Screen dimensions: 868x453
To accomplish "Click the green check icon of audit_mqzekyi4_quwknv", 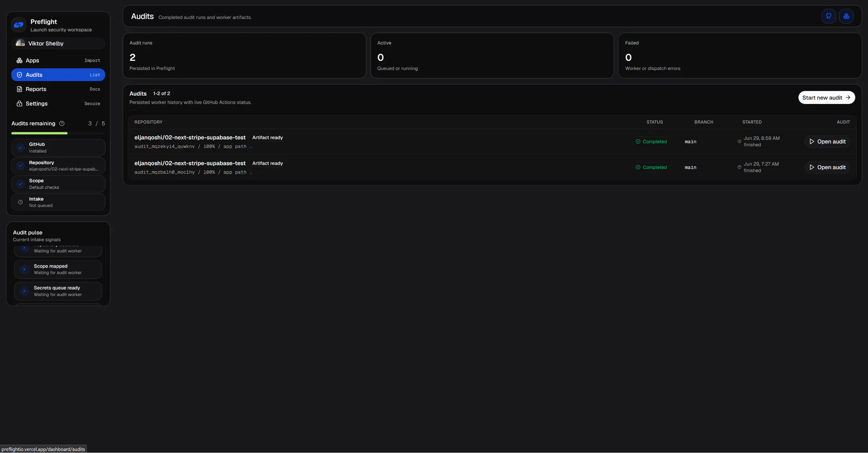I will 638,142.
